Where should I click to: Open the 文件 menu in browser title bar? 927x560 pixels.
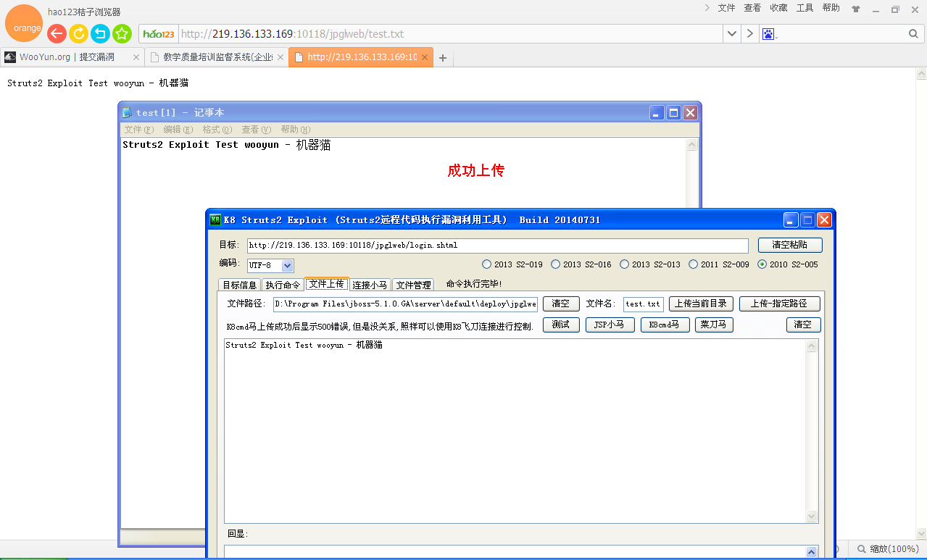tap(726, 8)
